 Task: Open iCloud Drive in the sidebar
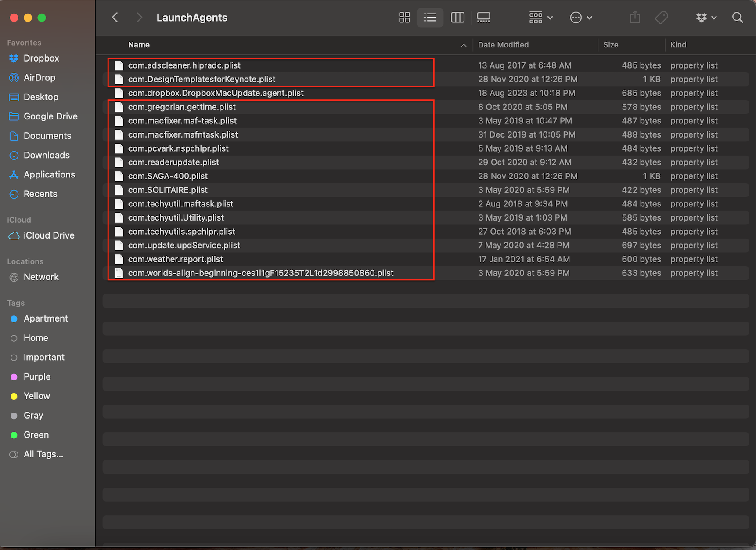pos(49,235)
